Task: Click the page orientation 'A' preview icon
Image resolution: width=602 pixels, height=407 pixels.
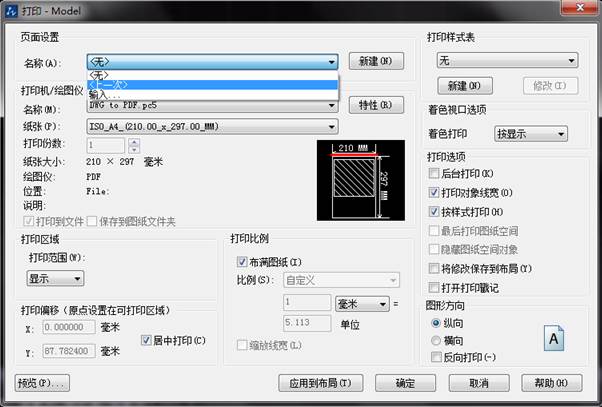Action: coord(555,341)
